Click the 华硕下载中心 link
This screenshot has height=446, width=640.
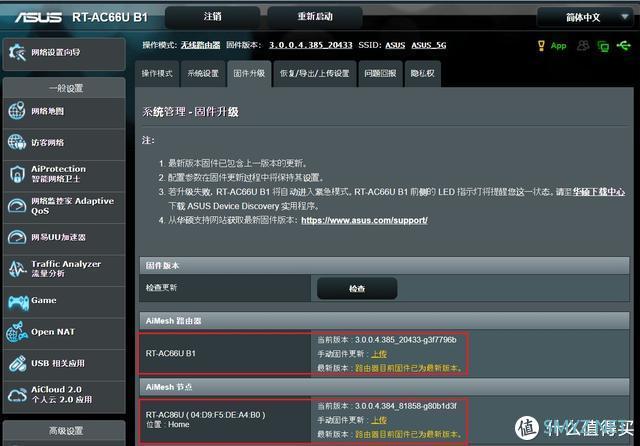tap(598, 192)
